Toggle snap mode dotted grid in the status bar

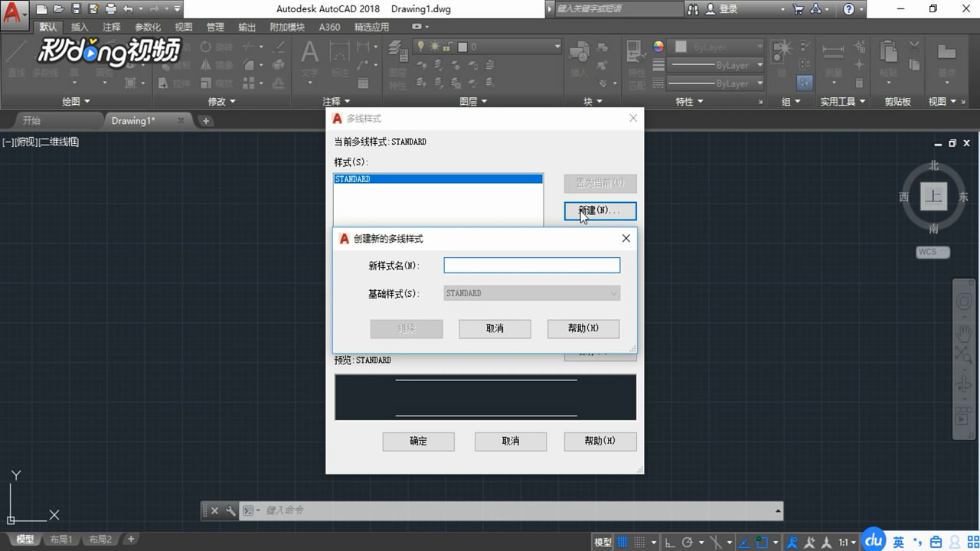[640, 542]
